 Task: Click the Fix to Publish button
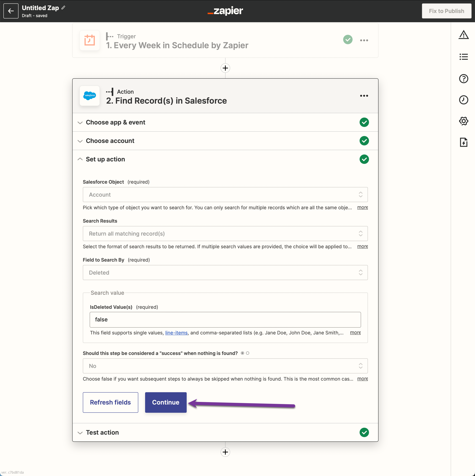tap(446, 11)
